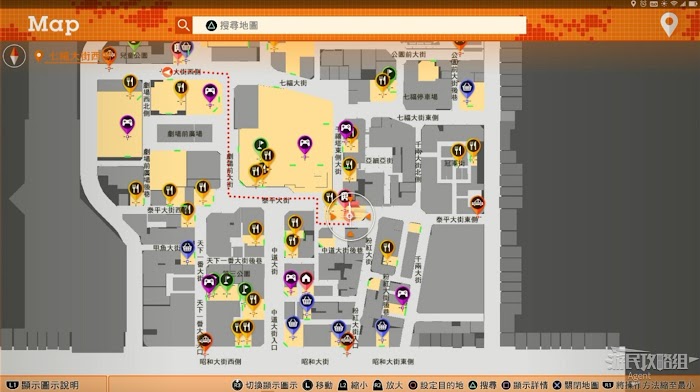
Task: Click the compass indicator
Action: [x=14, y=56]
